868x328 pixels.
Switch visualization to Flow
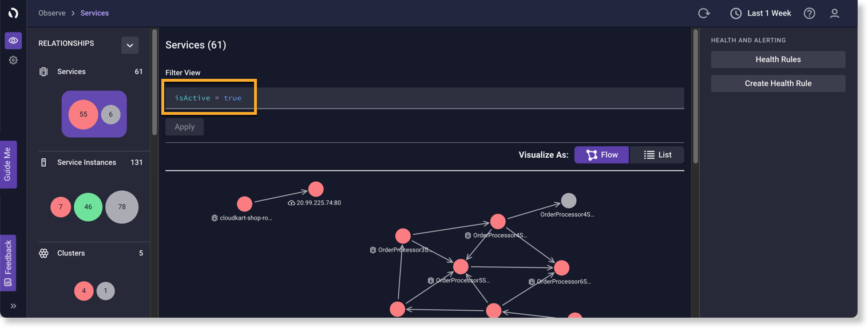click(601, 155)
